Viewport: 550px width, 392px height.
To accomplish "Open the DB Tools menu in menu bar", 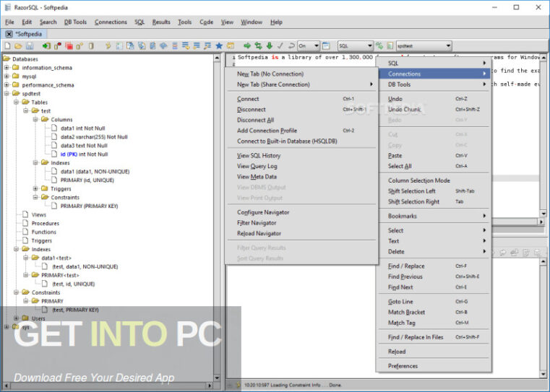I will coord(75,22).
